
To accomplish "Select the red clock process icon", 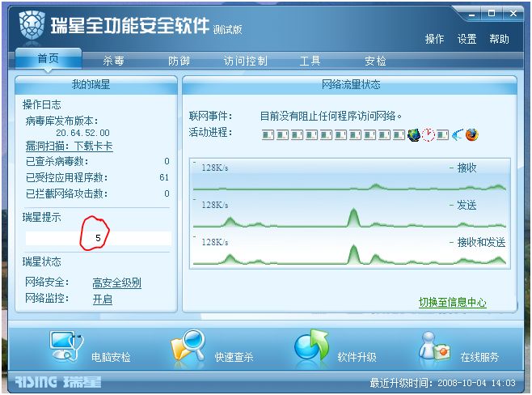I will click(x=429, y=135).
